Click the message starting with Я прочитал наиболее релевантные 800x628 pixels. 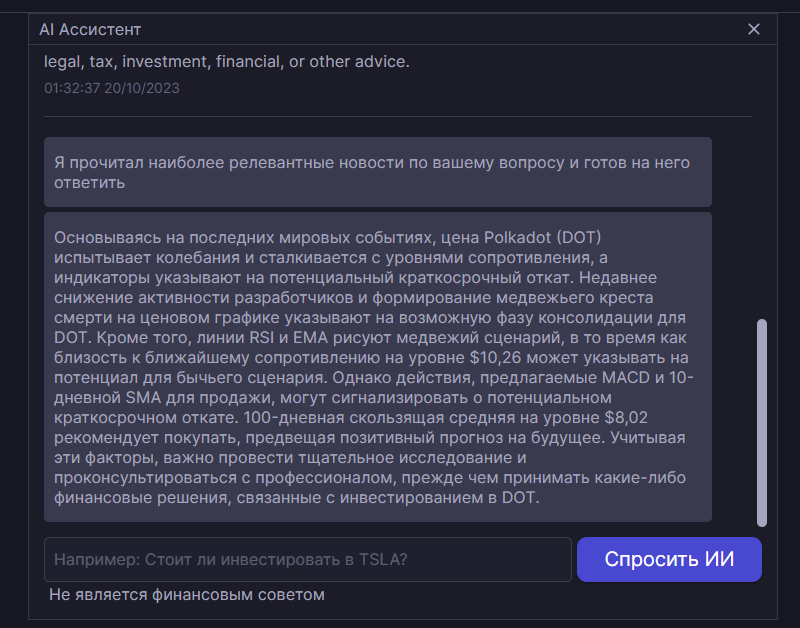pos(378,172)
